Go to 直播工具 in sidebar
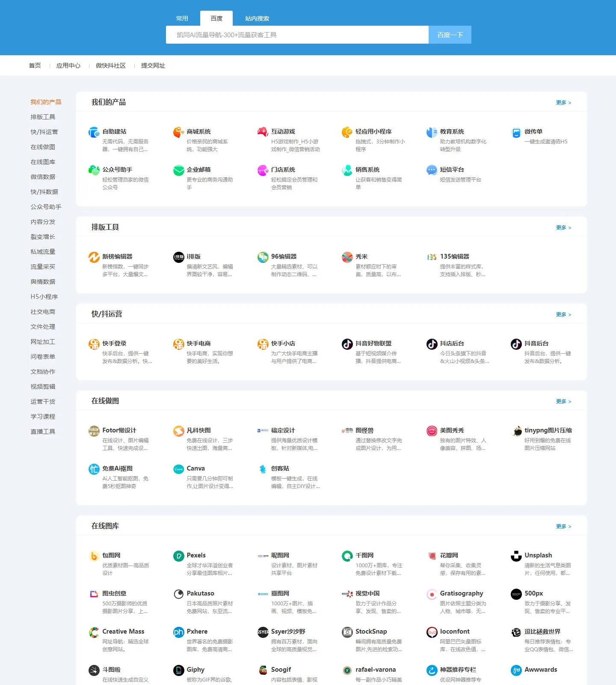Screen dimensions: 616x685 [43, 432]
